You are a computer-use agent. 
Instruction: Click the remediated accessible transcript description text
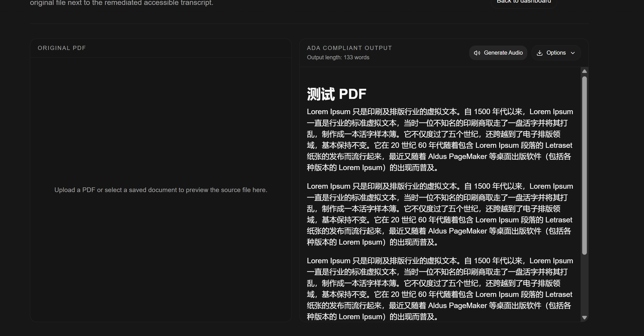pos(122,3)
